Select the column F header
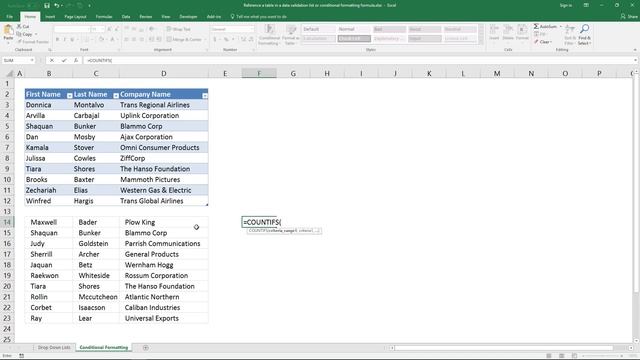Screen dimensions: 640x360 click(259, 74)
